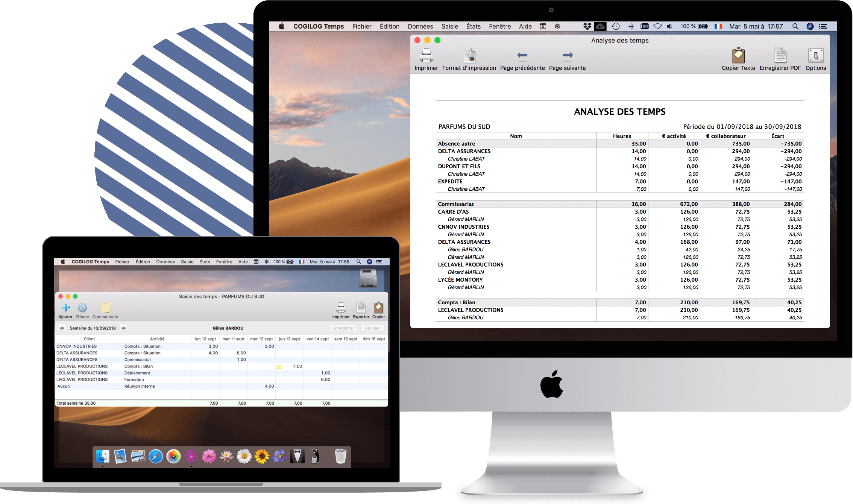Click the Ajouter plus icon in Saisie des temps
This screenshot has width=853, height=504.
click(66, 308)
